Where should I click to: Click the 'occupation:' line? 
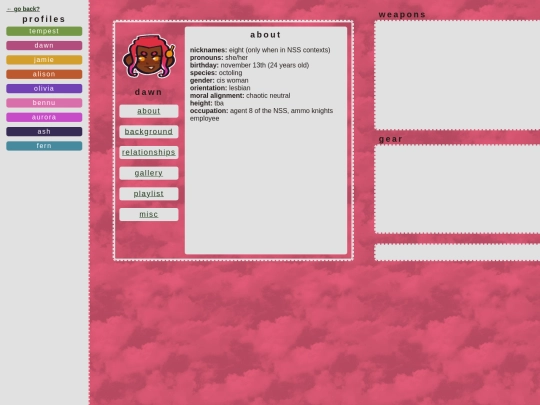(261, 114)
